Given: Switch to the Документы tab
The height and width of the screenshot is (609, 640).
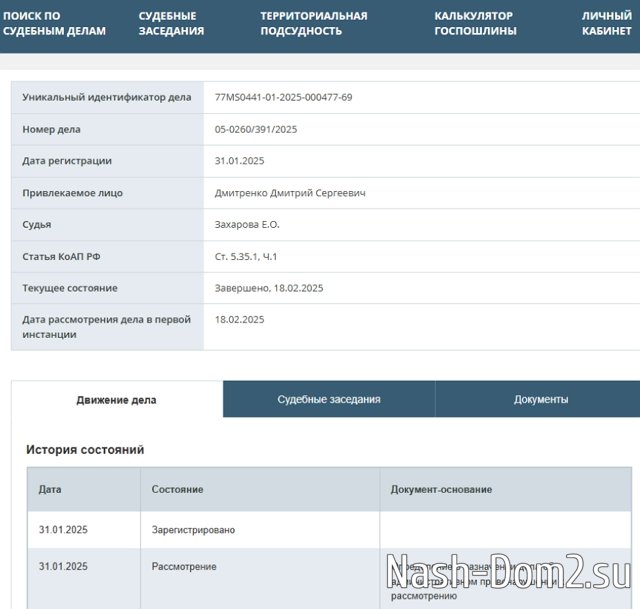Looking at the screenshot, I should coord(541,400).
